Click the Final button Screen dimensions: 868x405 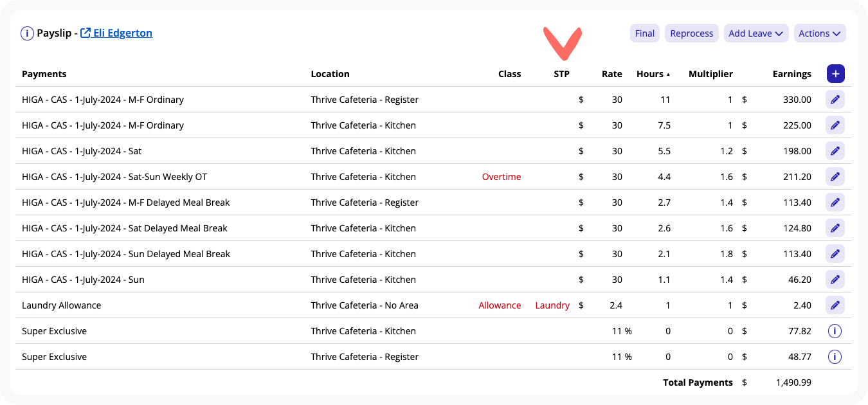coord(645,33)
